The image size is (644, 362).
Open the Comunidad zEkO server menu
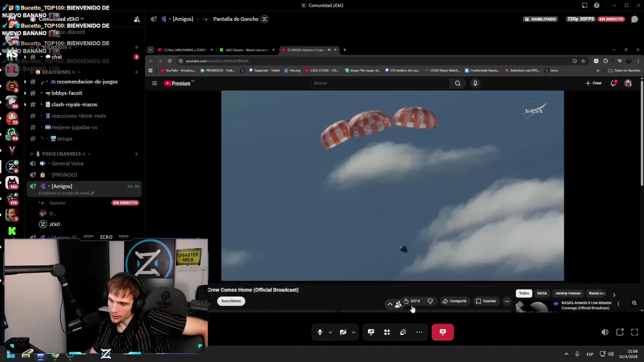[x=60, y=19]
